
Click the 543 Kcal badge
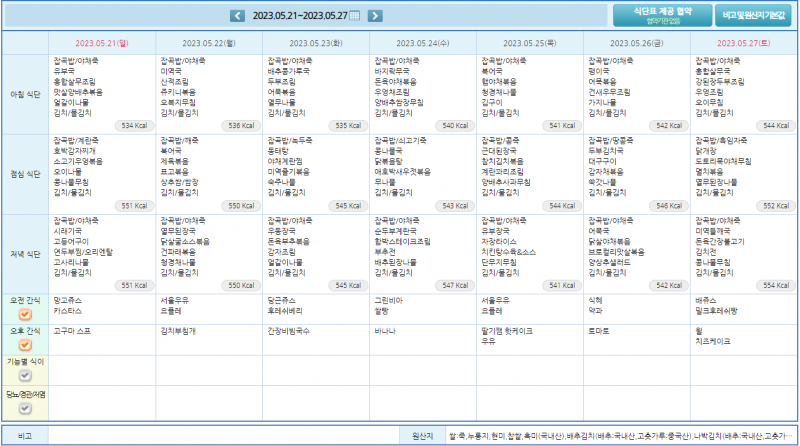tap(455, 206)
